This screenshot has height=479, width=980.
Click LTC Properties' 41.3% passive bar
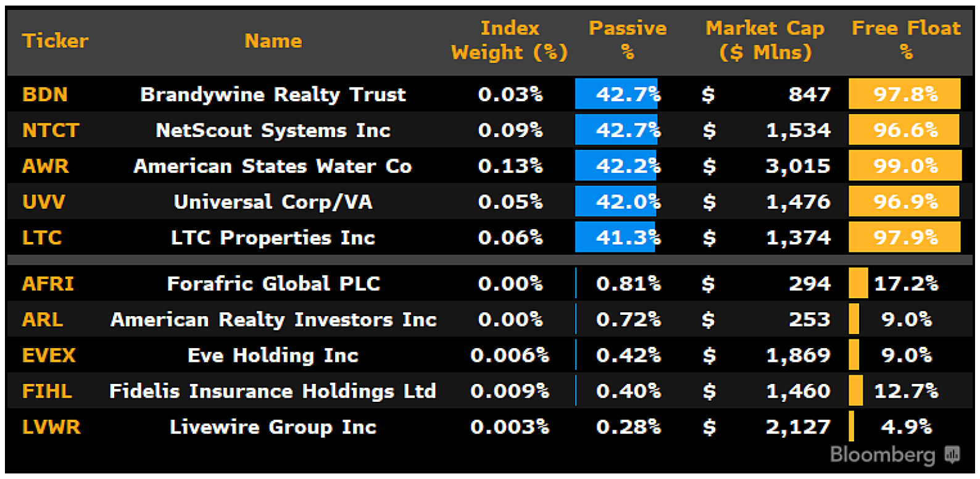(615, 238)
